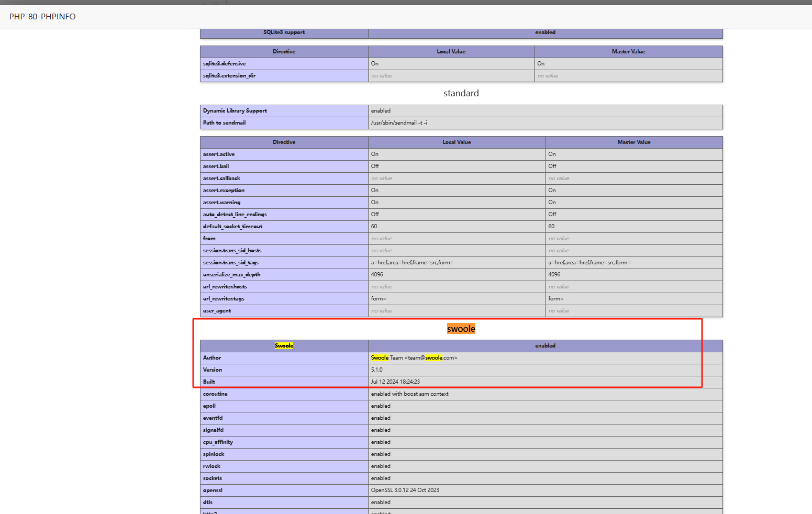812x514 pixels.
Task: Select the Local Value 60 for default_socket_timeout
Action: pyautogui.click(x=374, y=227)
